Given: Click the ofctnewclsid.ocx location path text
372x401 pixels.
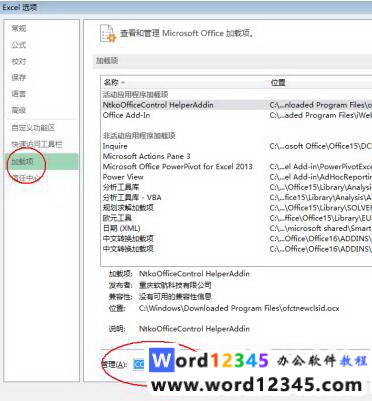Looking at the screenshot, I should pos(239,308).
